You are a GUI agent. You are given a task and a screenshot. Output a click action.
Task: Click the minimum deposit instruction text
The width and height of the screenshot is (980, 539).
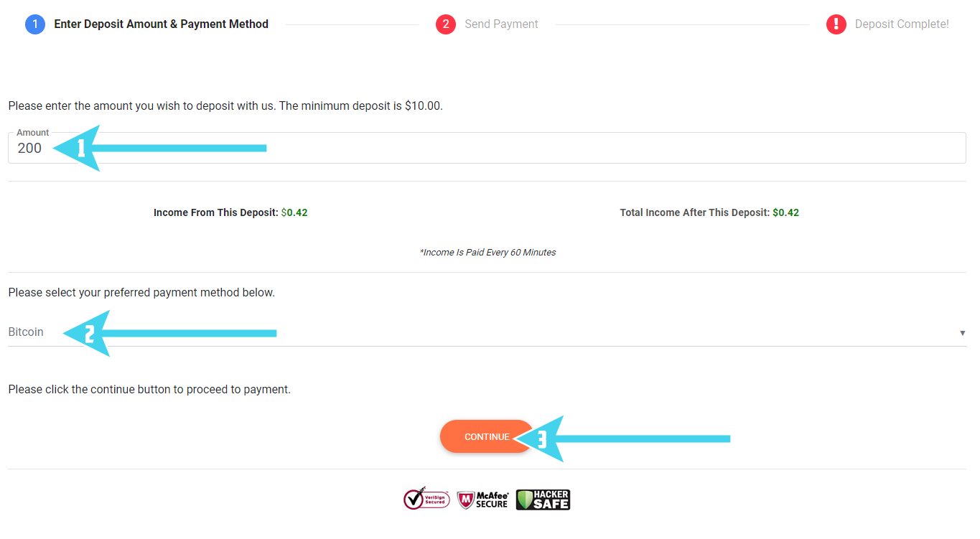pos(225,106)
